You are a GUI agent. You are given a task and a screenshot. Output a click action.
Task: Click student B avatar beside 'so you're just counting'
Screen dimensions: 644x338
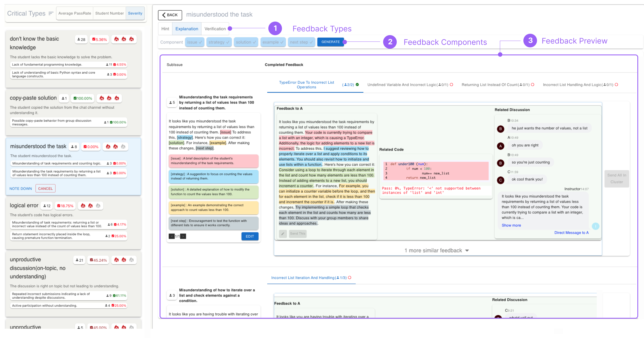click(500, 163)
